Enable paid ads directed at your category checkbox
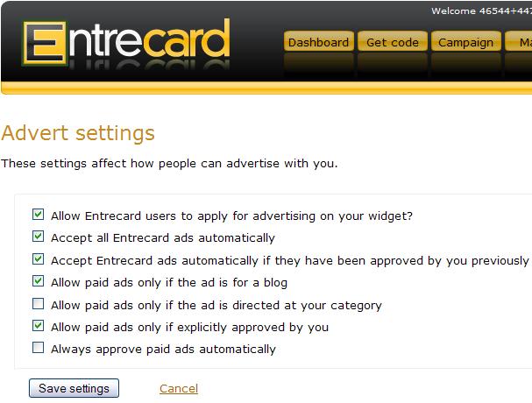This screenshot has height=403, width=532. [38, 305]
